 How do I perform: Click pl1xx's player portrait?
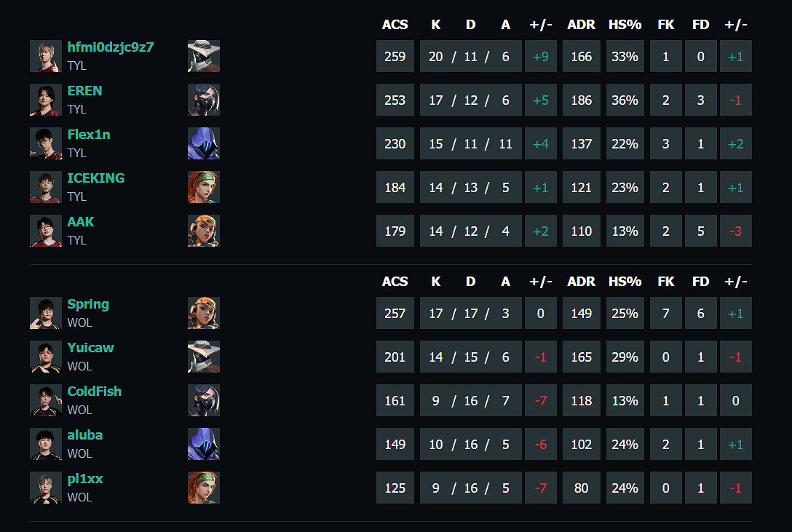point(46,488)
